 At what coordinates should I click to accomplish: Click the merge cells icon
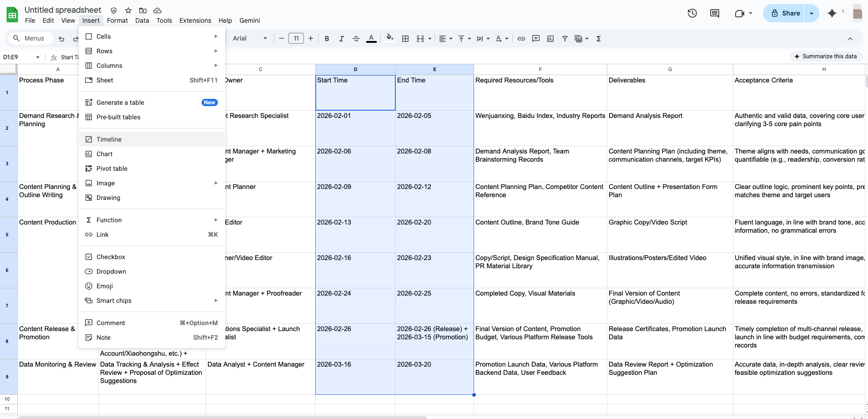pos(420,39)
